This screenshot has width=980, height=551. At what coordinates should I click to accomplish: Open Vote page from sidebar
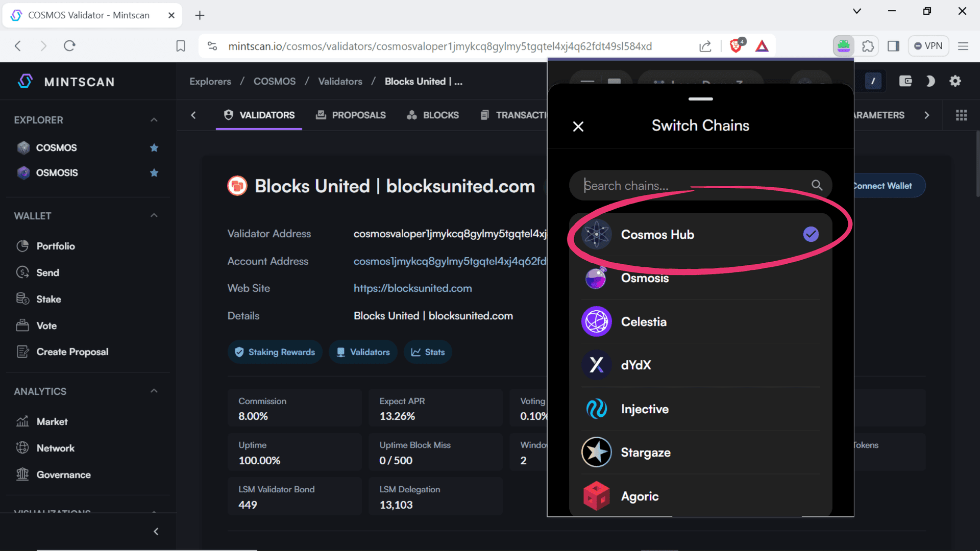(46, 326)
